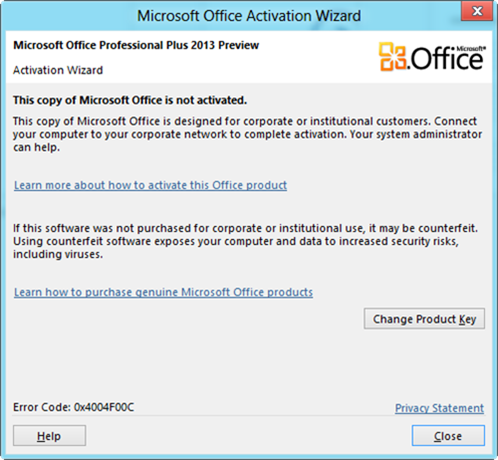Click the Professional Plus 2013 Preview heading
The image size is (498, 460).
tap(136, 45)
